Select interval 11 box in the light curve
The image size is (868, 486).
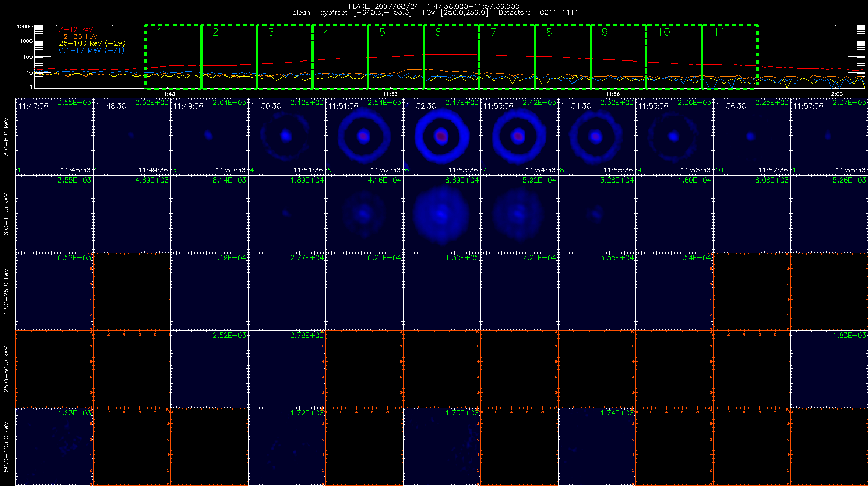(730, 57)
